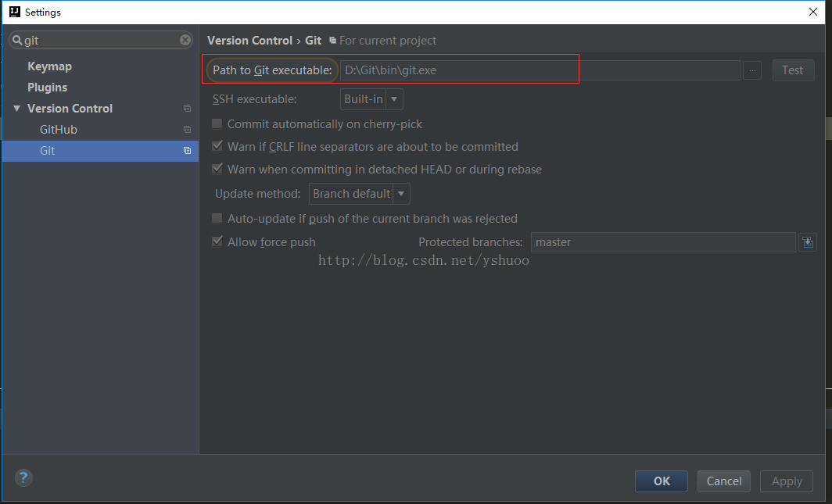
Task: Open the help question mark button
Action: [23, 478]
